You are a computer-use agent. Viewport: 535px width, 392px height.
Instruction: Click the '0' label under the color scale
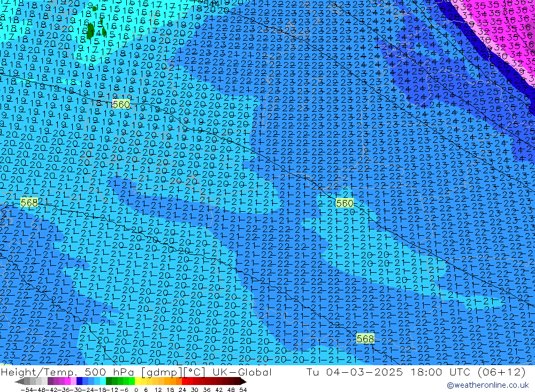pyautogui.click(x=136, y=390)
